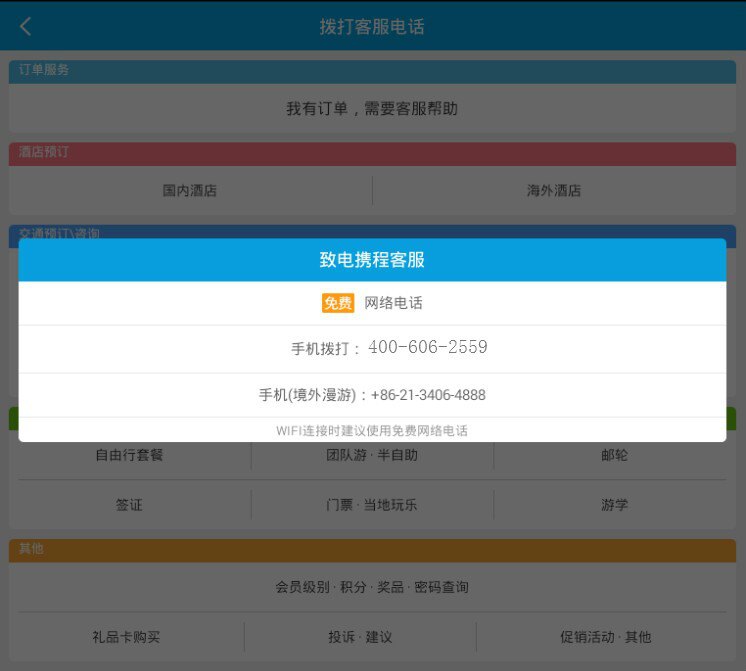Choose the free 网络电话 option
This screenshot has height=671, width=746.
pos(372,303)
